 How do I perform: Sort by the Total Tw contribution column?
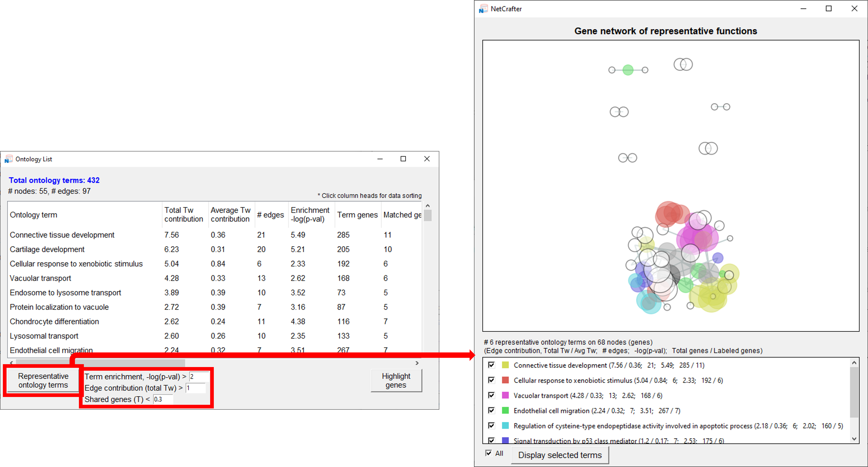tap(183, 214)
